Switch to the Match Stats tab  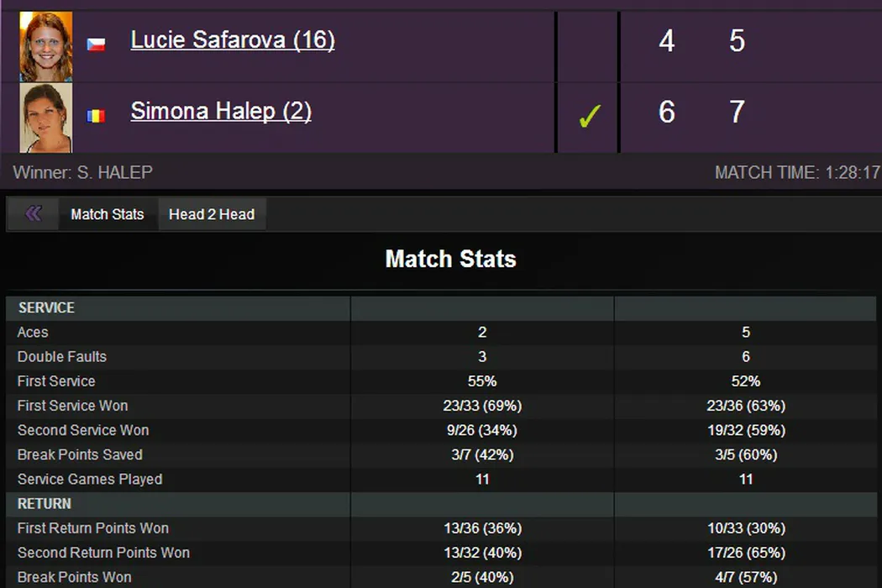108,214
